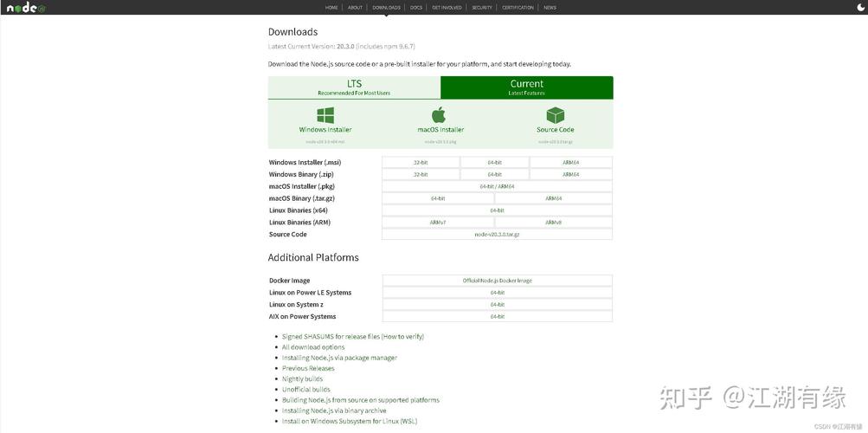
Task: Click the Latest Current Version 20.3.0 text
Action: pyautogui.click(x=342, y=47)
